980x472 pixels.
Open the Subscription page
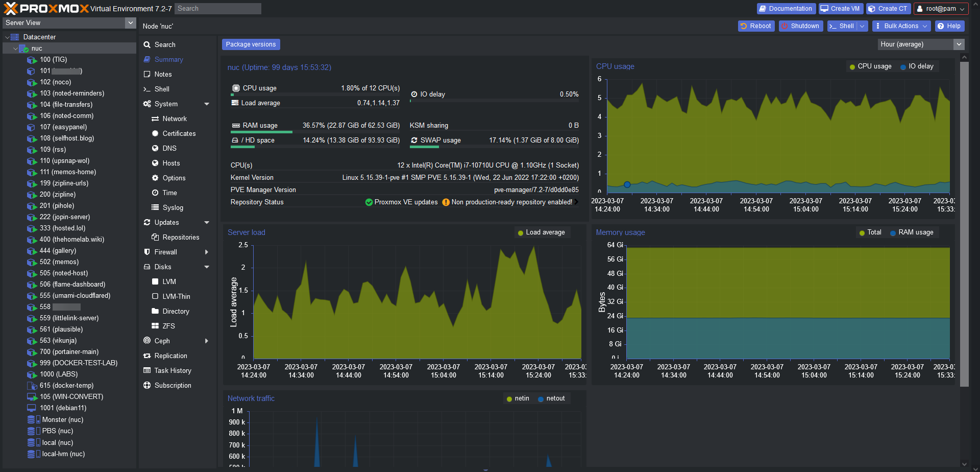tap(173, 385)
